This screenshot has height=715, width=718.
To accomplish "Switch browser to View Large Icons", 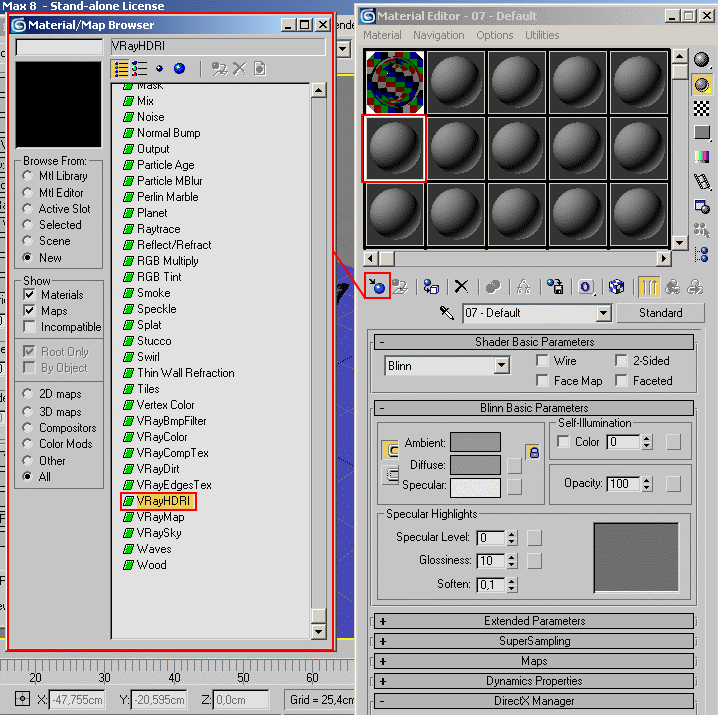I will tap(180, 69).
